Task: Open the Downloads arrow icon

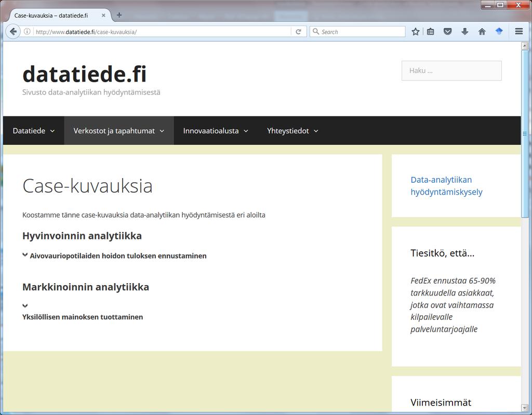Action: [465, 32]
